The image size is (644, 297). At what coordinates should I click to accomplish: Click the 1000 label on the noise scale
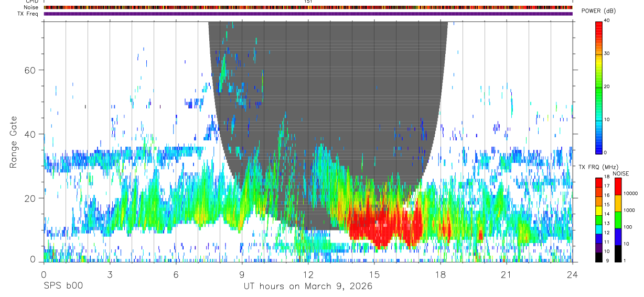coord(629,211)
